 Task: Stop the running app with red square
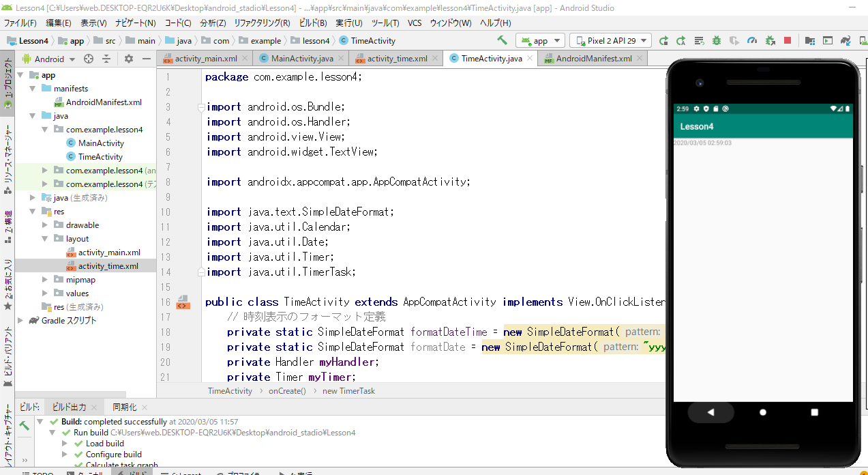tap(788, 40)
